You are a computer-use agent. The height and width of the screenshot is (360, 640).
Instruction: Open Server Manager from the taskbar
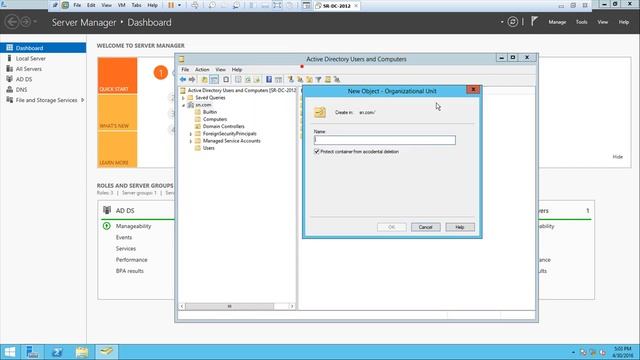pyautogui.click(x=32, y=352)
